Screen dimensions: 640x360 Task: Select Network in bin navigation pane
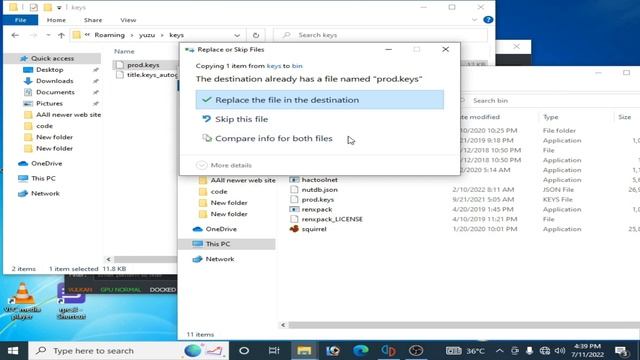click(220, 259)
